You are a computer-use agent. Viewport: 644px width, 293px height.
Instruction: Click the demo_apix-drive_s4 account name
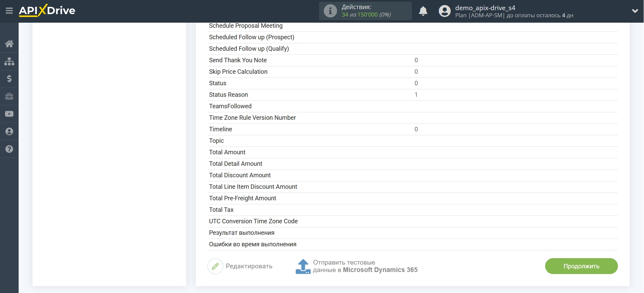point(485,8)
